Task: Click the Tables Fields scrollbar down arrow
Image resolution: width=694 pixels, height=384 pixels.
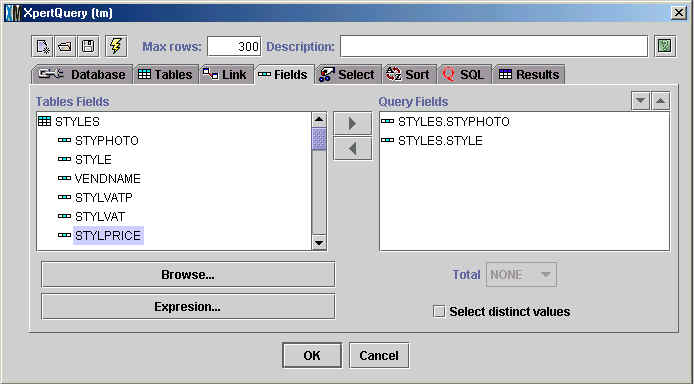Action: [319, 242]
